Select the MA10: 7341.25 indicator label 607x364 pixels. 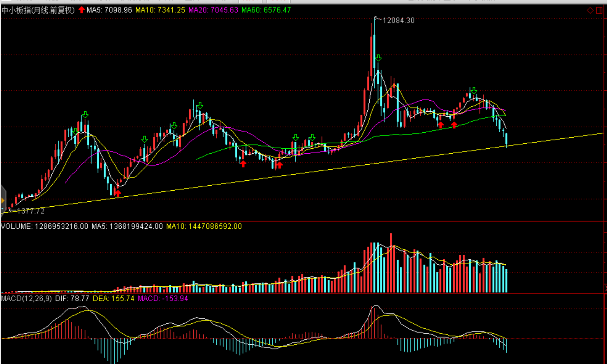point(160,10)
